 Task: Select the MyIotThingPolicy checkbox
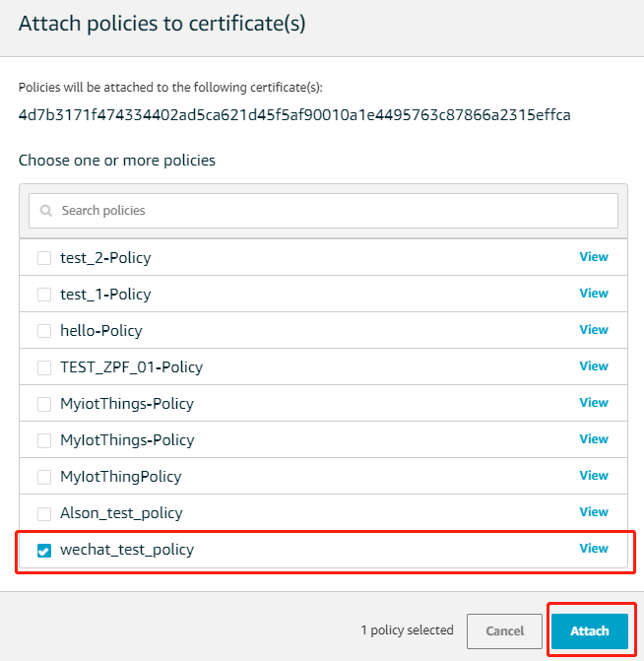pos(44,477)
